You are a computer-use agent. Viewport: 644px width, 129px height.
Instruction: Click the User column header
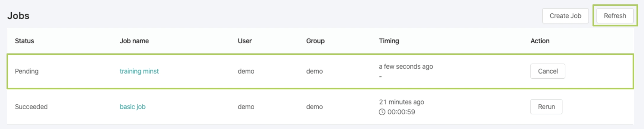[245, 41]
